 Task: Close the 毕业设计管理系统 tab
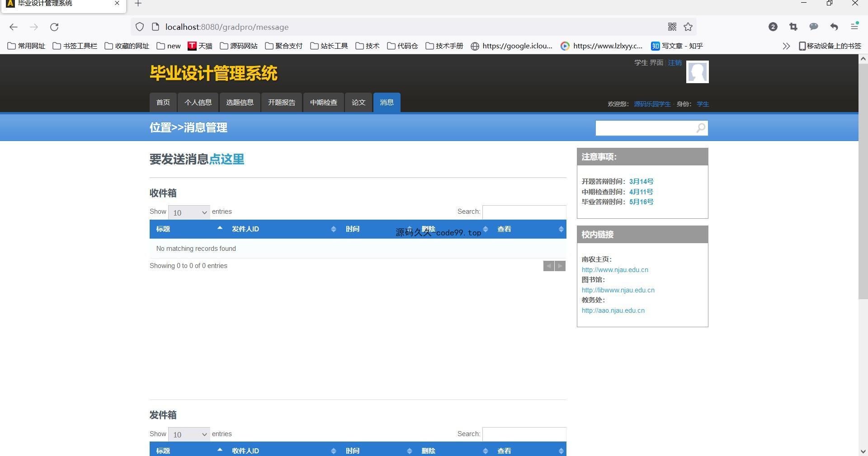117,3
